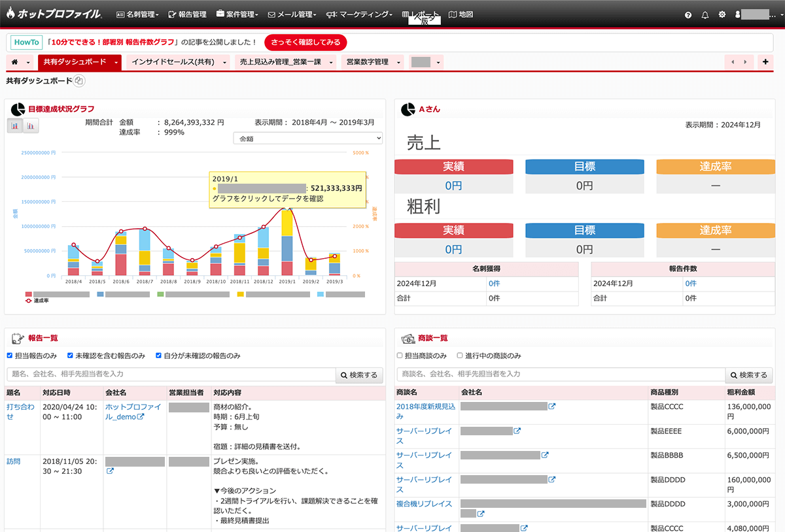This screenshot has width=785, height=532.
Task: Switch to 営業数字管理 tab
Action: click(x=367, y=62)
